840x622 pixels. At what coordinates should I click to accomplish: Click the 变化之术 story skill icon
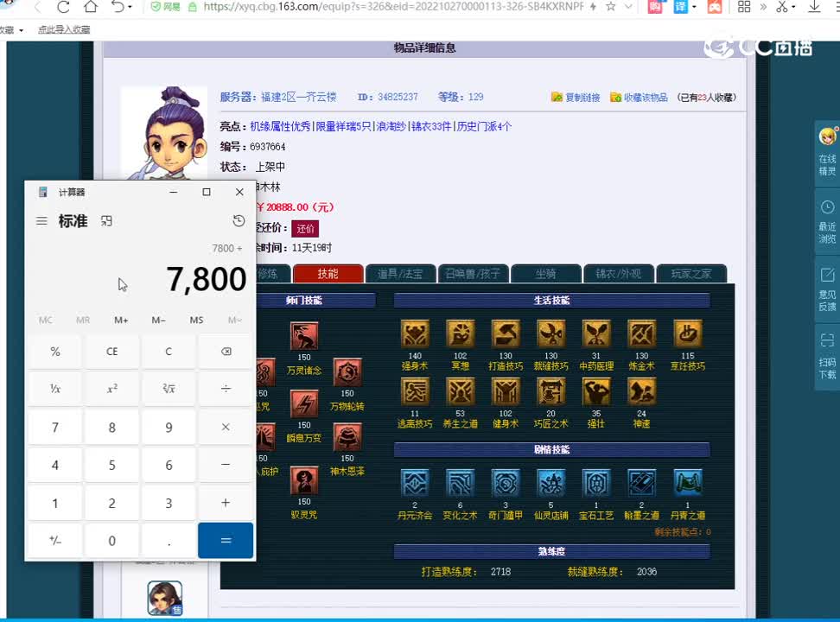tap(460, 484)
